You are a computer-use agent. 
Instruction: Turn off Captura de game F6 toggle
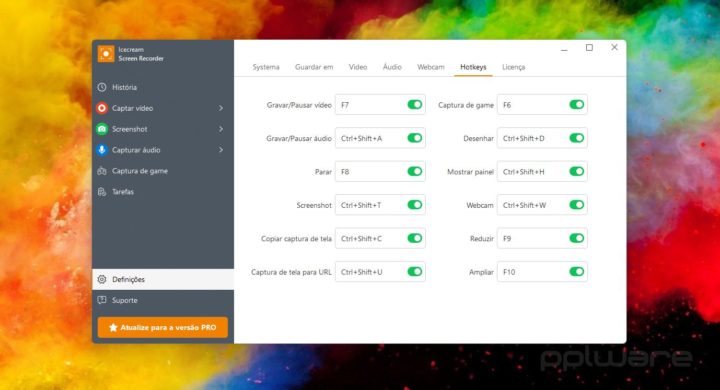click(577, 105)
